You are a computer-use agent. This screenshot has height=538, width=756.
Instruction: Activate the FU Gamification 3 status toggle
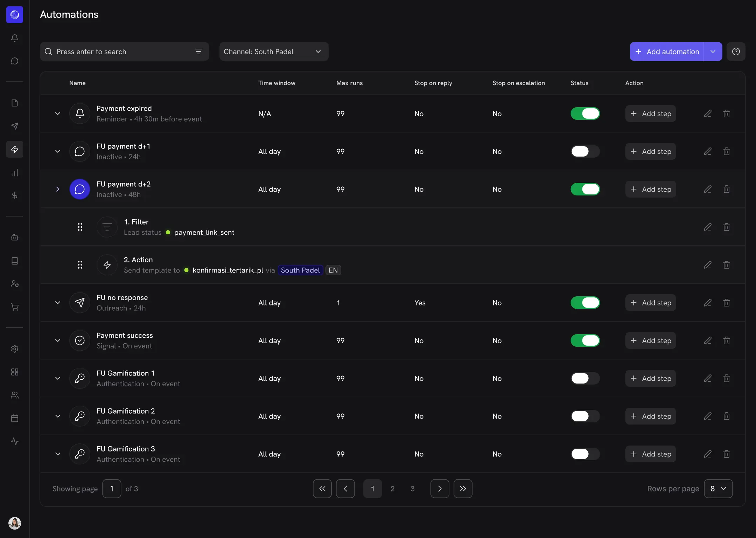[585, 454]
